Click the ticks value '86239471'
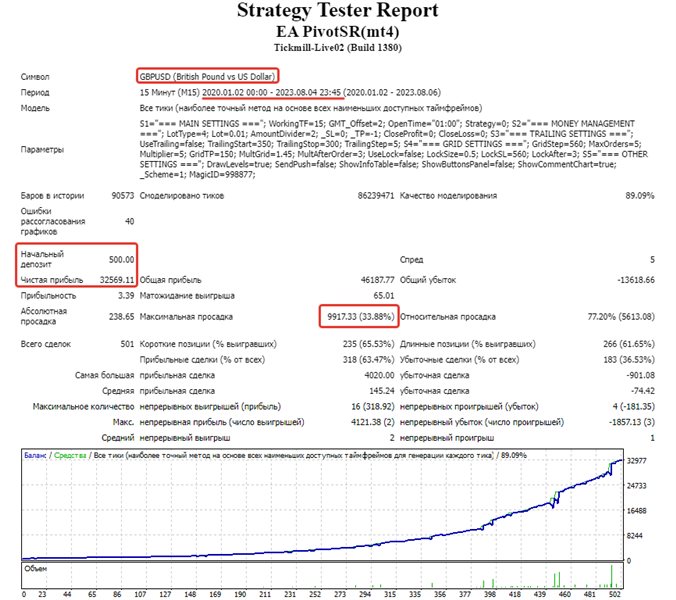Image resolution: width=676 pixels, height=600 pixels. pos(376,196)
